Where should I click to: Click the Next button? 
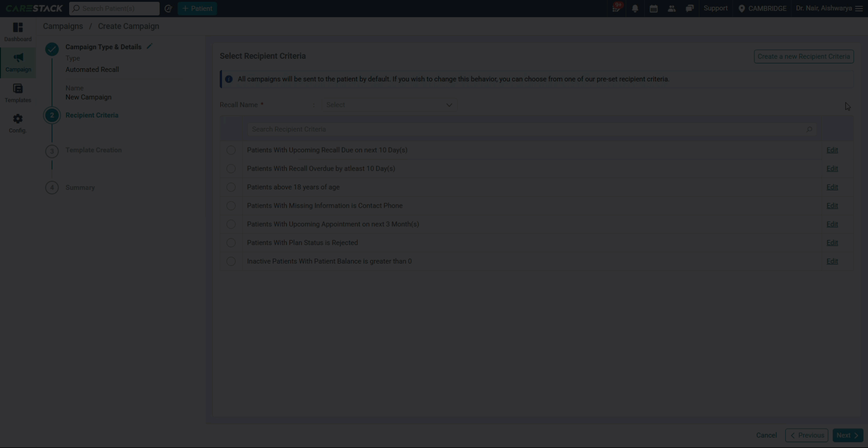click(x=848, y=435)
